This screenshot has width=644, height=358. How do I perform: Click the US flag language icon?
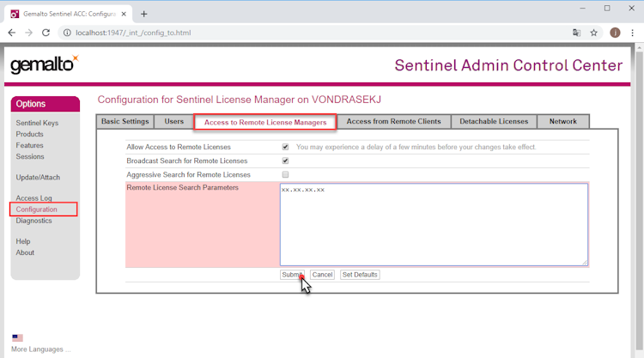click(x=17, y=338)
